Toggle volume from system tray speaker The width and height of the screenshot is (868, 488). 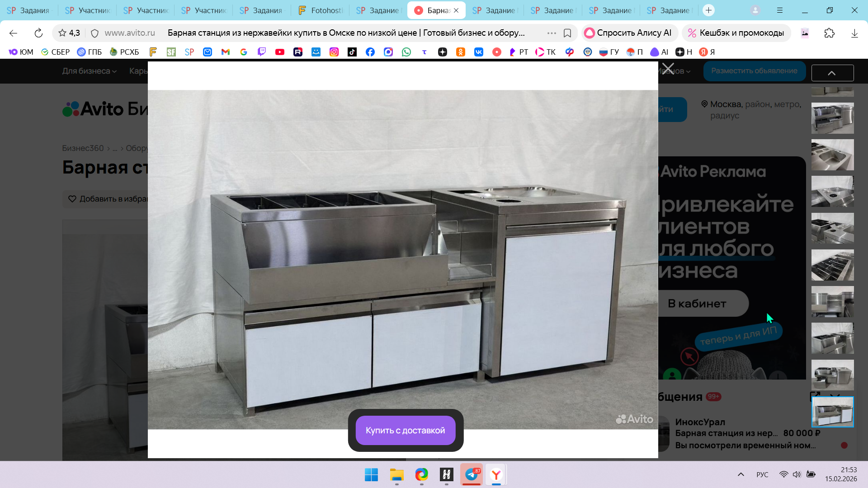[797, 474]
